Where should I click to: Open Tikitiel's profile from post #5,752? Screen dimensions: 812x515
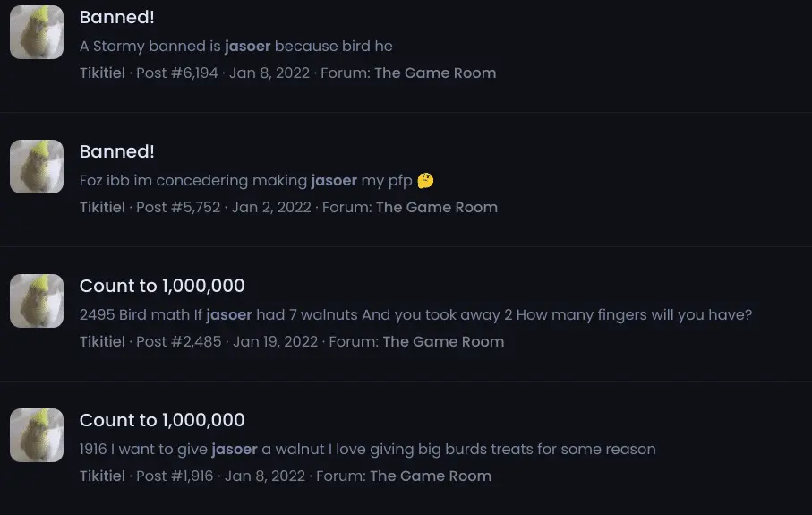[x=102, y=208]
